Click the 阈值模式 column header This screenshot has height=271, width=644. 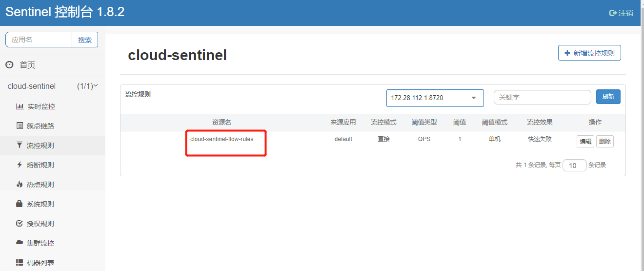(x=495, y=122)
